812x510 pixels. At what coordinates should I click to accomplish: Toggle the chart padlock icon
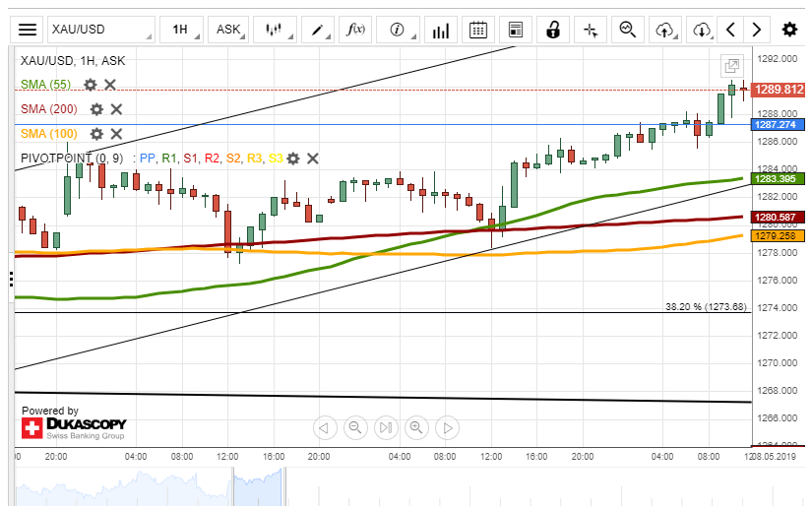[x=553, y=30]
